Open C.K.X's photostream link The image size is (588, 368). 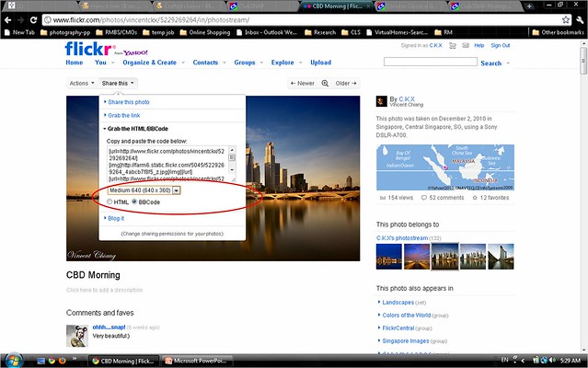click(402, 238)
